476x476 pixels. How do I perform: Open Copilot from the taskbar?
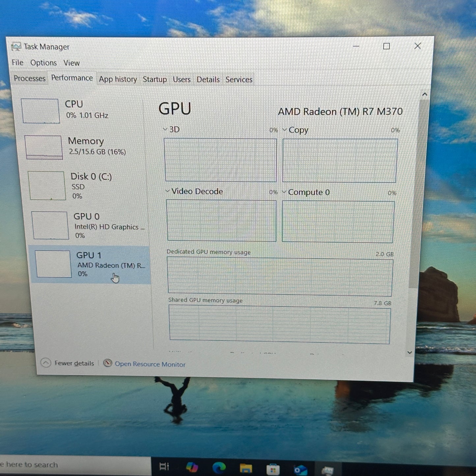192,467
